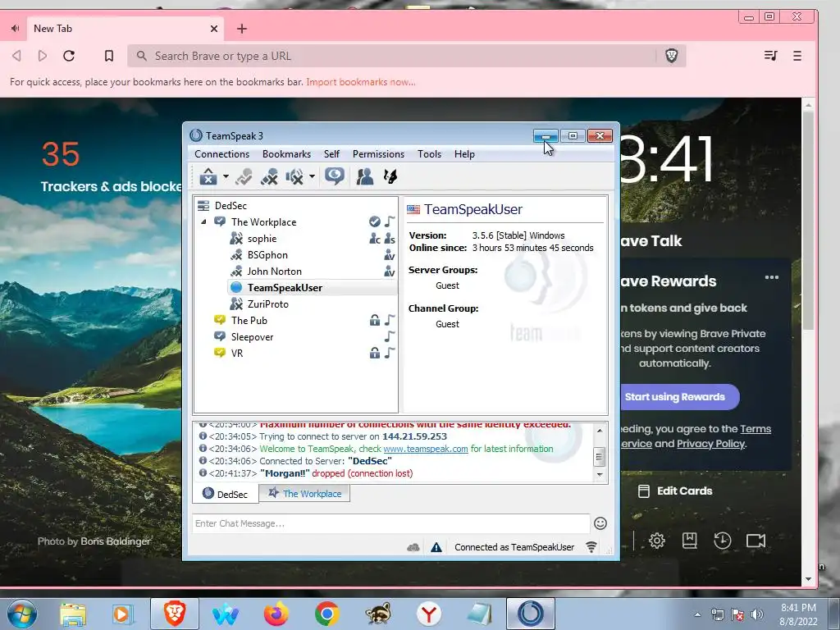Click music note icon on Sleepover
This screenshot has height=630, width=840.
390,336
